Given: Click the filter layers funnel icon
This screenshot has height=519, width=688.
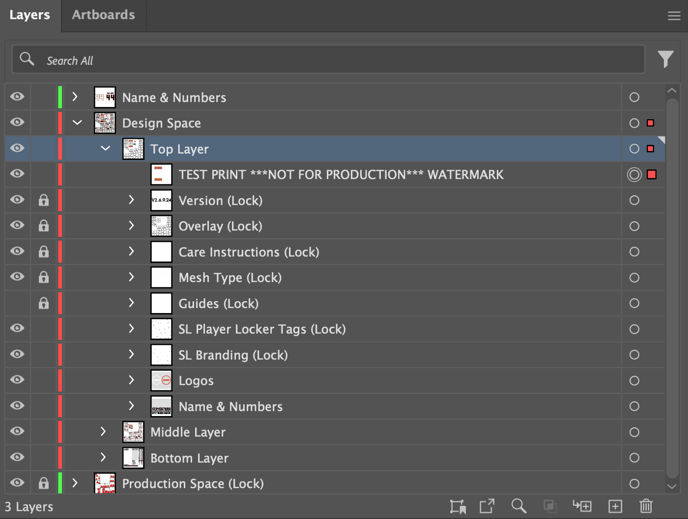Looking at the screenshot, I should coord(665,60).
